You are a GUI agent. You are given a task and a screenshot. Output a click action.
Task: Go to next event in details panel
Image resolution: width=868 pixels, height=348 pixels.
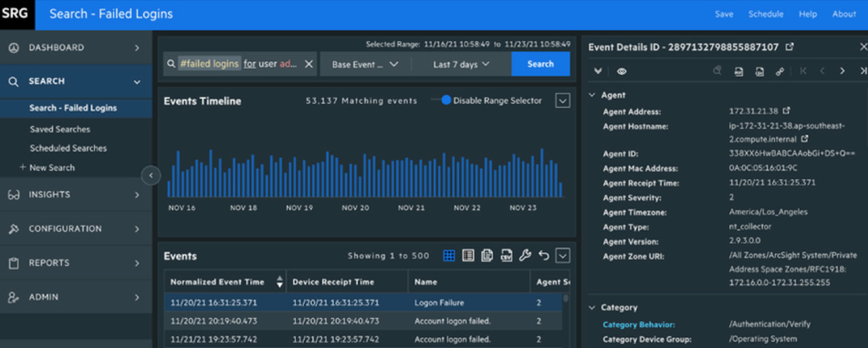click(x=841, y=72)
